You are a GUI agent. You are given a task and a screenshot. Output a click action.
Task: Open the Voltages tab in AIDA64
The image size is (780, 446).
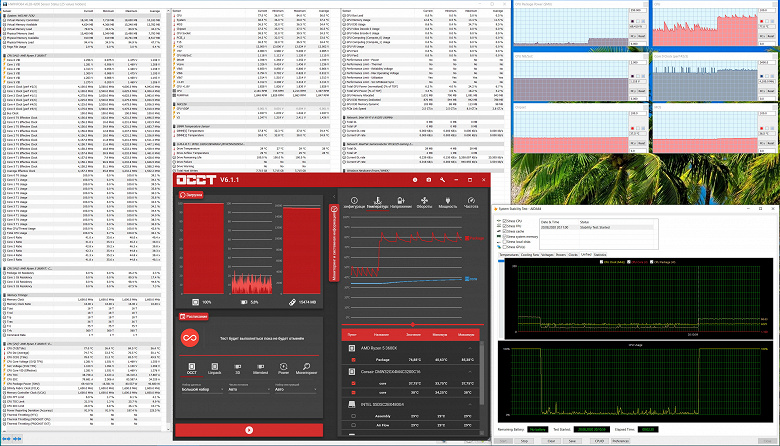click(547, 255)
